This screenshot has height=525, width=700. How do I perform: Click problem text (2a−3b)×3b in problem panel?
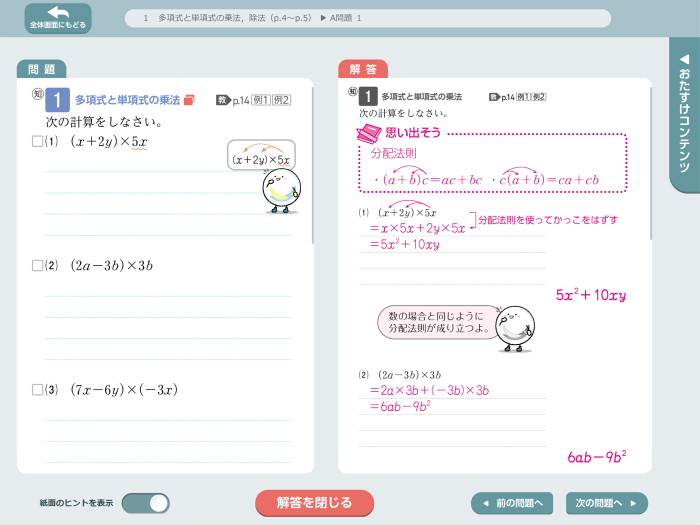pyautogui.click(x=112, y=266)
